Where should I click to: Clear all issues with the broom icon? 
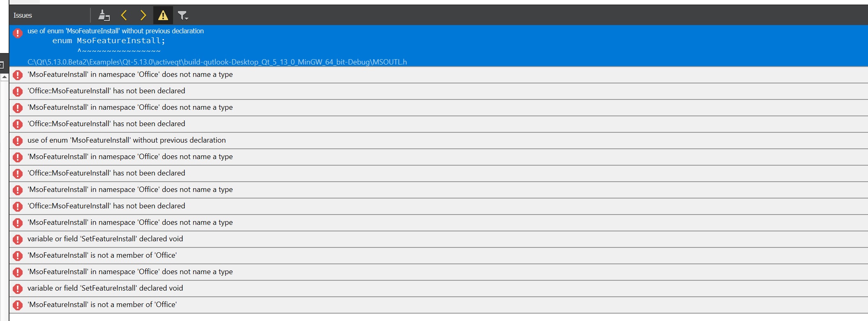(104, 16)
